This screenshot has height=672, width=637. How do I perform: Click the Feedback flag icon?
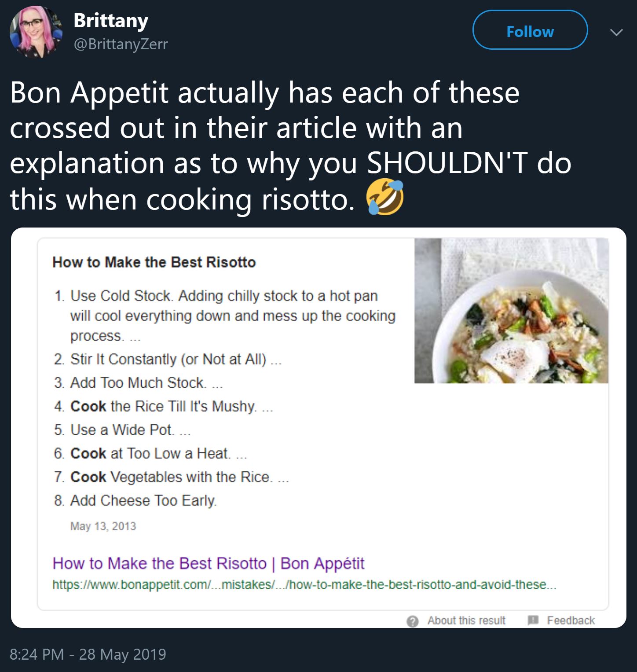[x=533, y=620]
